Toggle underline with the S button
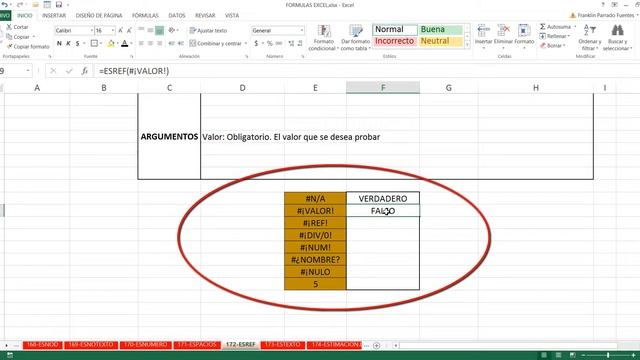 coord(77,43)
